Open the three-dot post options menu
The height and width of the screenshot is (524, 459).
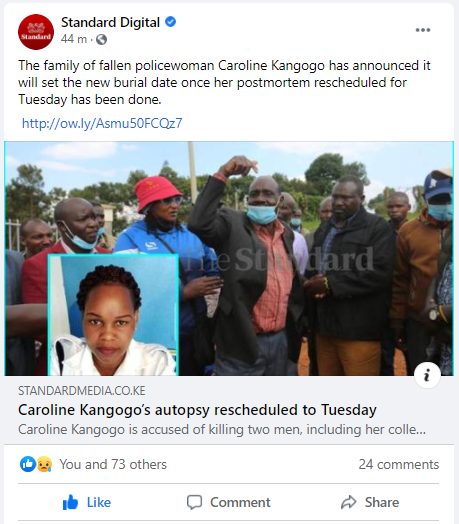pos(423,30)
